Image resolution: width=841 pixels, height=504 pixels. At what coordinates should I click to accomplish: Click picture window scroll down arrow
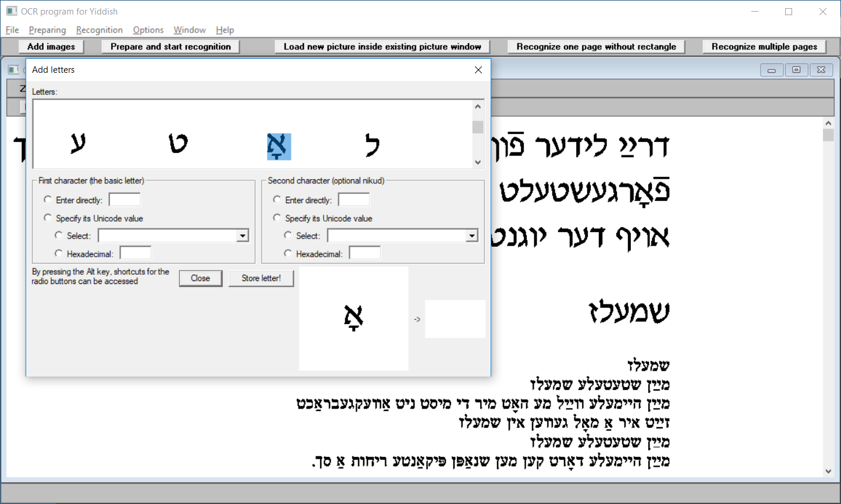tap(828, 471)
